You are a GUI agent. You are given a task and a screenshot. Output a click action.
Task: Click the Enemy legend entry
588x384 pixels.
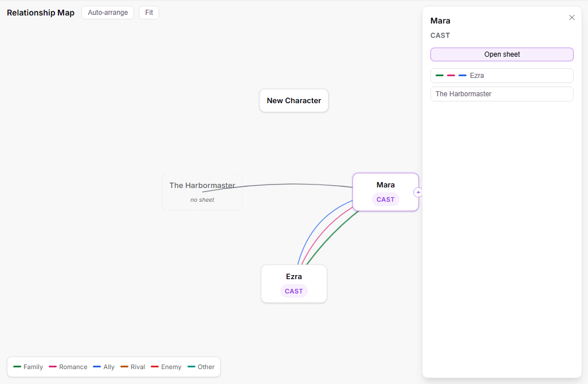[x=166, y=367]
